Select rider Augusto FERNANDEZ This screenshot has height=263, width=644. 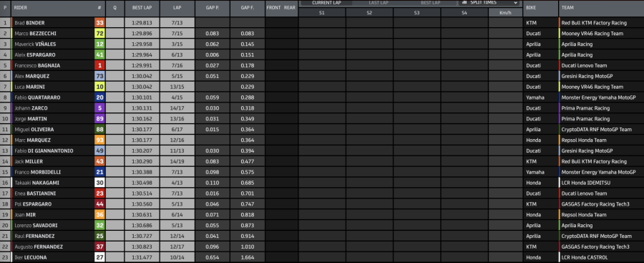pyautogui.click(x=39, y=247)
